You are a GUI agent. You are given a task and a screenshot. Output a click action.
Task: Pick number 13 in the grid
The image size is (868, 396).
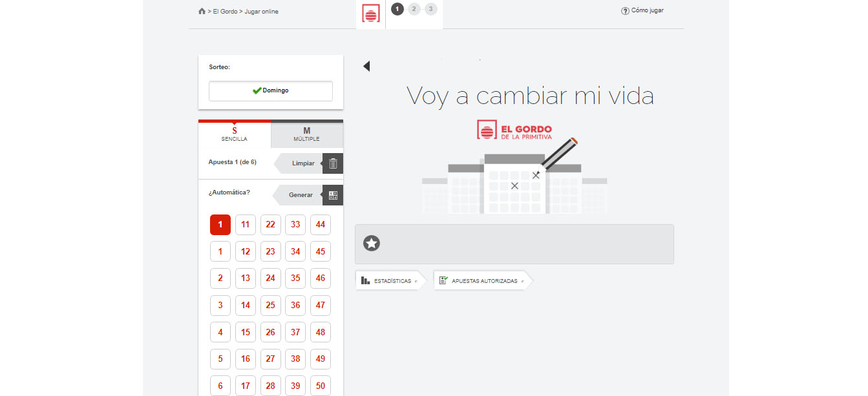click(x=246, y=278)
